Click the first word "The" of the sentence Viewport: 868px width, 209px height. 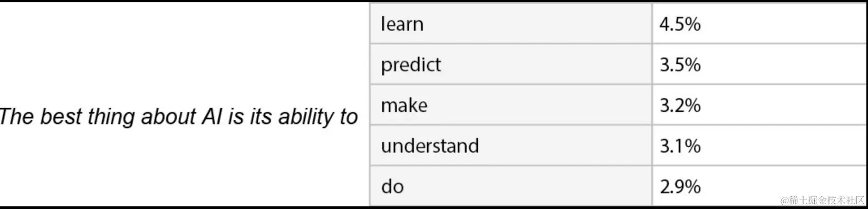[x=17, y=117]
